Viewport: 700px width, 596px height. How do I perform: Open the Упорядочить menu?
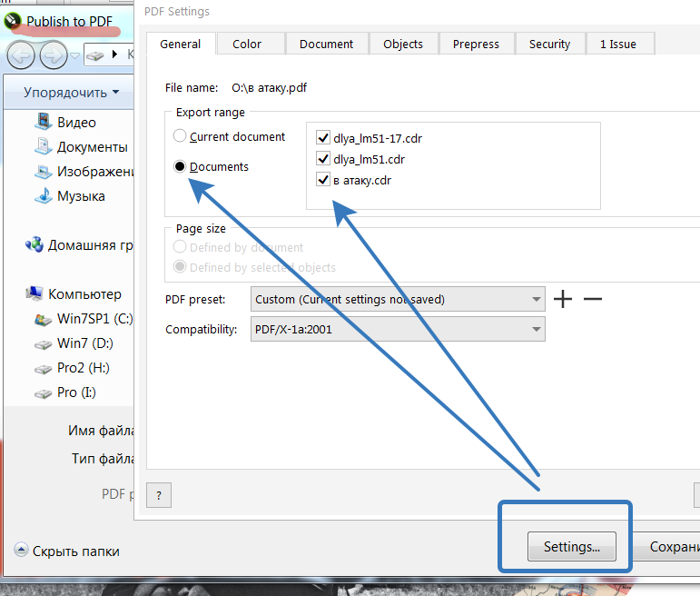coord(72,92)
